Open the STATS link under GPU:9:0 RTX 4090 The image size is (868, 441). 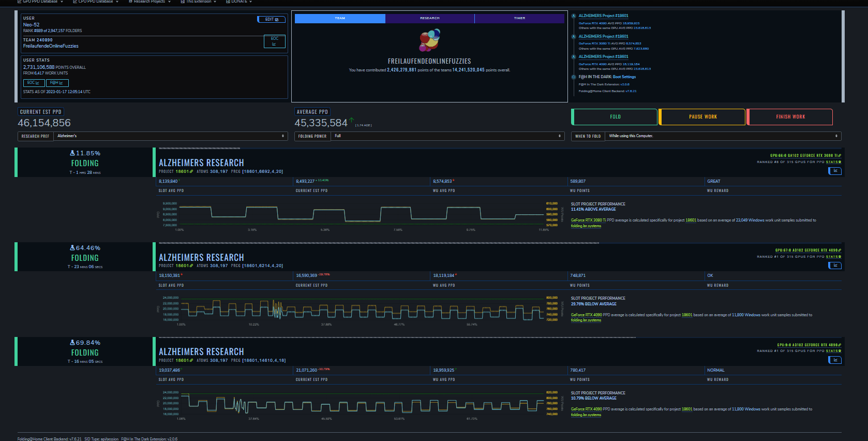[833, 351]
